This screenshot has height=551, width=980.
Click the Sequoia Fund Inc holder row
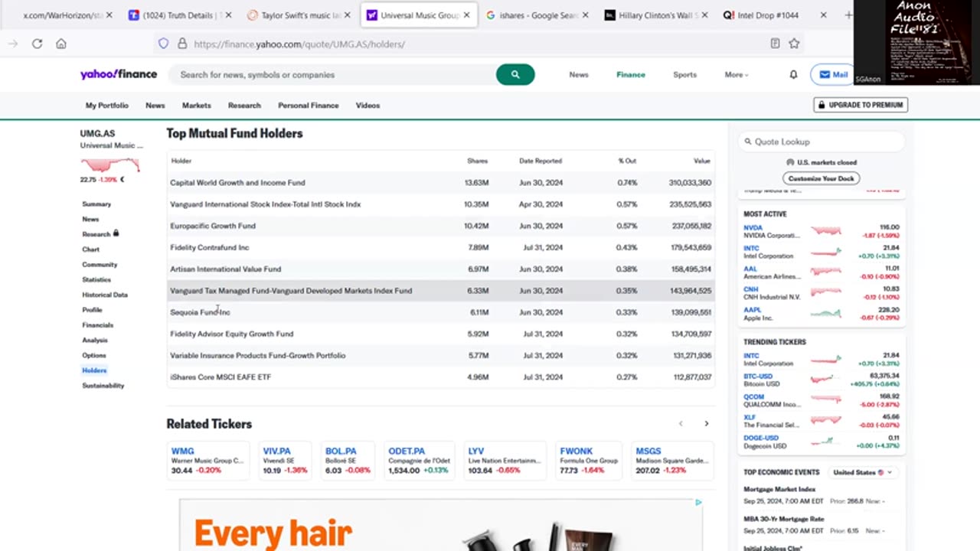440,312
